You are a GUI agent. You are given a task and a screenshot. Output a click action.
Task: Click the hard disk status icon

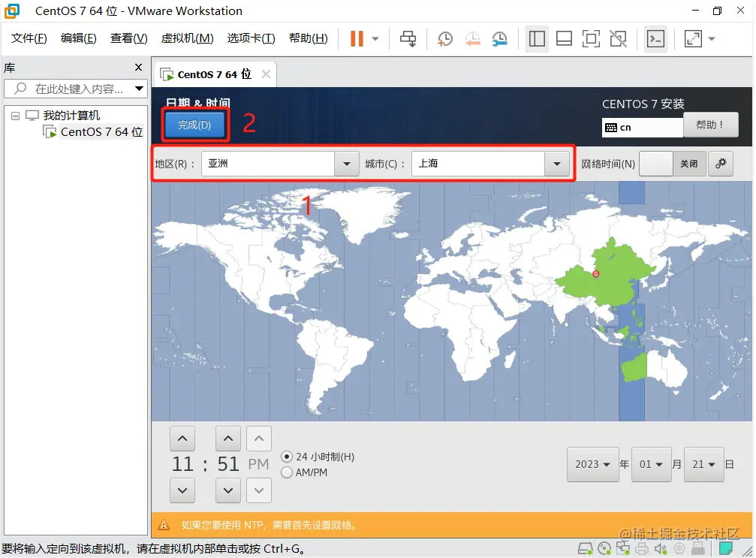click(586, 549)
